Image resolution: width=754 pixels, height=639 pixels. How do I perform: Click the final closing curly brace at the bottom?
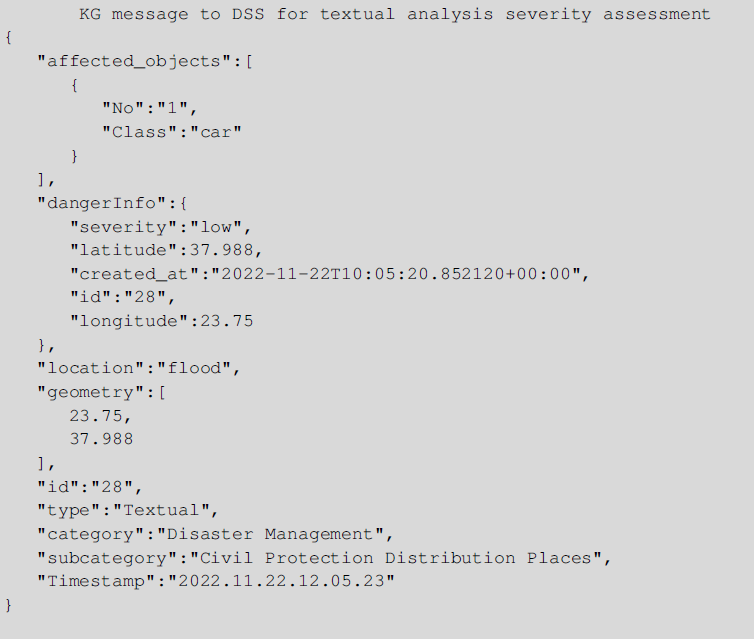click(x=8, y=605)
